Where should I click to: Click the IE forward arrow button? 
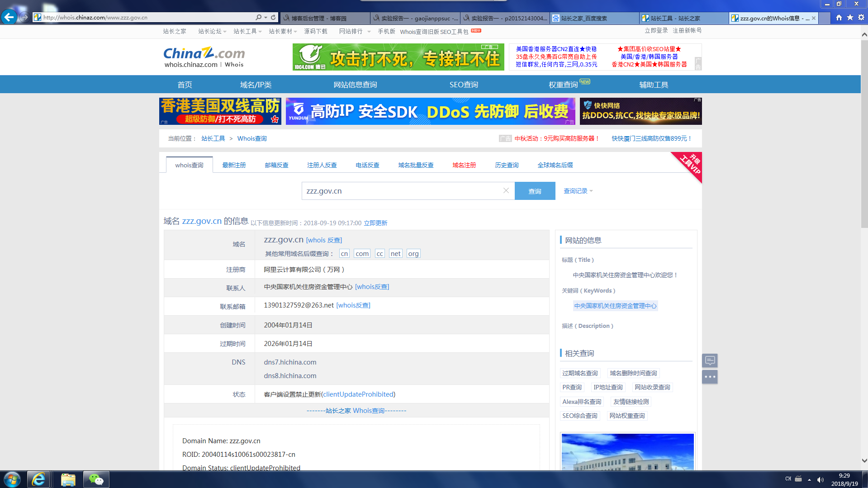pyautogui.click(x=24, y=17)
